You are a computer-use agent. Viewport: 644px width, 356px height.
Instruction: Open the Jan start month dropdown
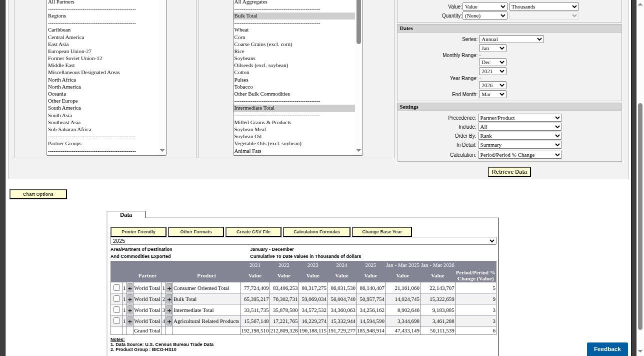click(492, 48)
